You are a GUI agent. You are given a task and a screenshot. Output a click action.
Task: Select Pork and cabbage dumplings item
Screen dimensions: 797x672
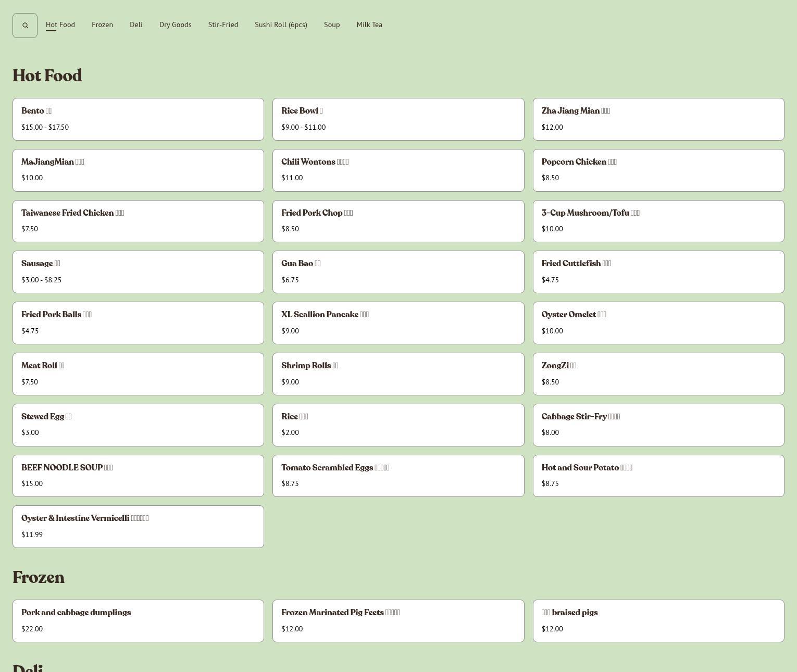[x=138, y=621]
